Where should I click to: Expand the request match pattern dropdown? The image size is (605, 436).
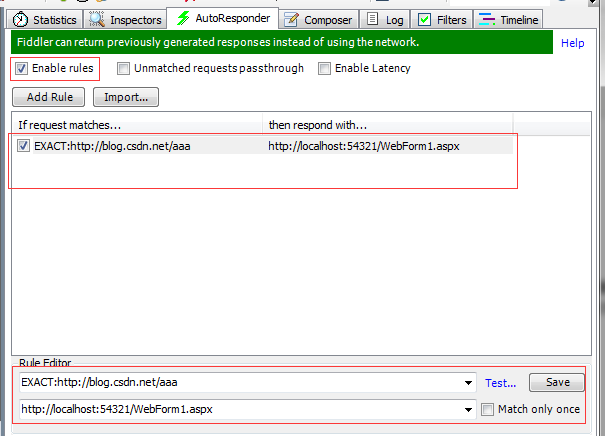pos(469,382)
